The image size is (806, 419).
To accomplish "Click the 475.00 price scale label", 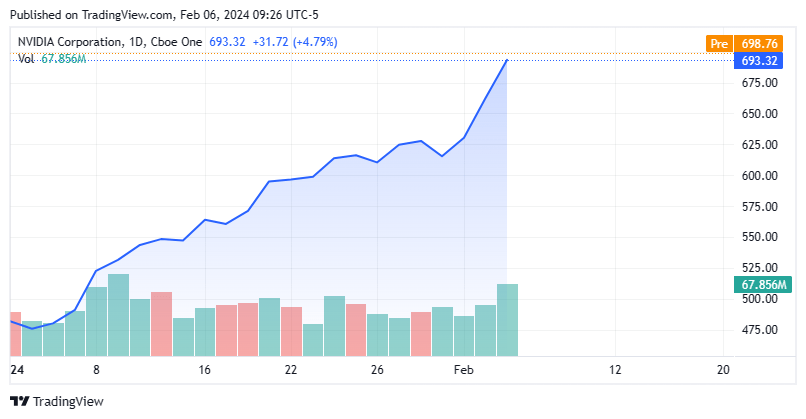I will coord(760,330).
